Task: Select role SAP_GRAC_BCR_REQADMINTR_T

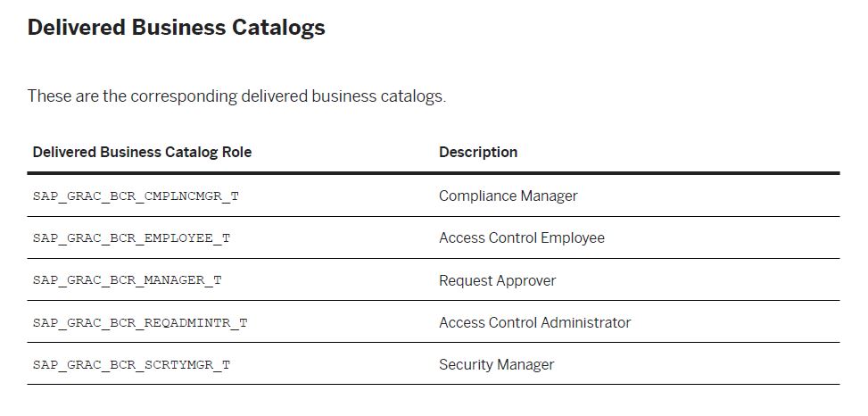Action: (140, 323)
